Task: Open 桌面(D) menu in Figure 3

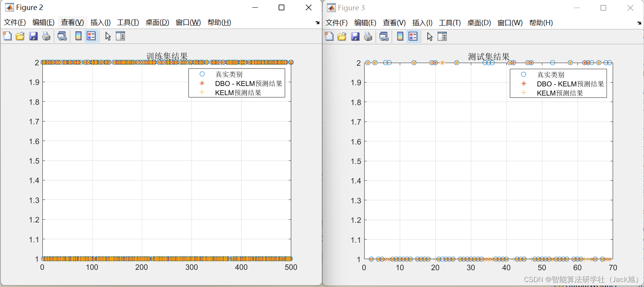Action: tap(479, 23)
